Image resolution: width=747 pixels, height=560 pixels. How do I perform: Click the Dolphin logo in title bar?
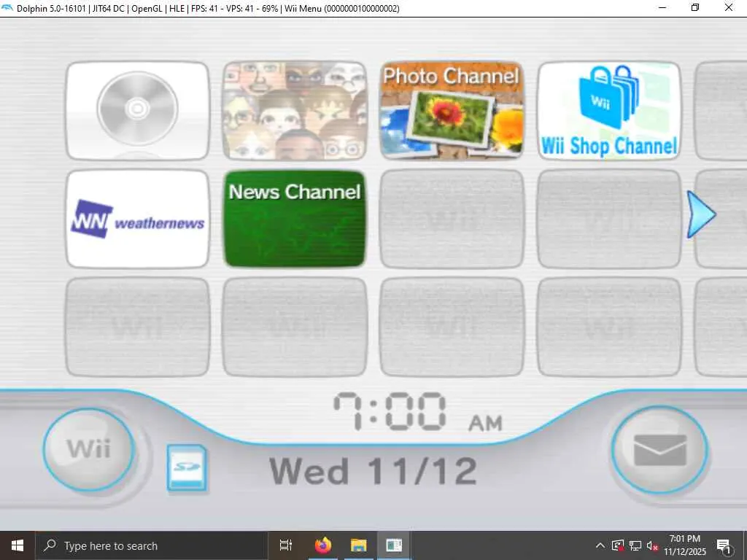(7, 8)
